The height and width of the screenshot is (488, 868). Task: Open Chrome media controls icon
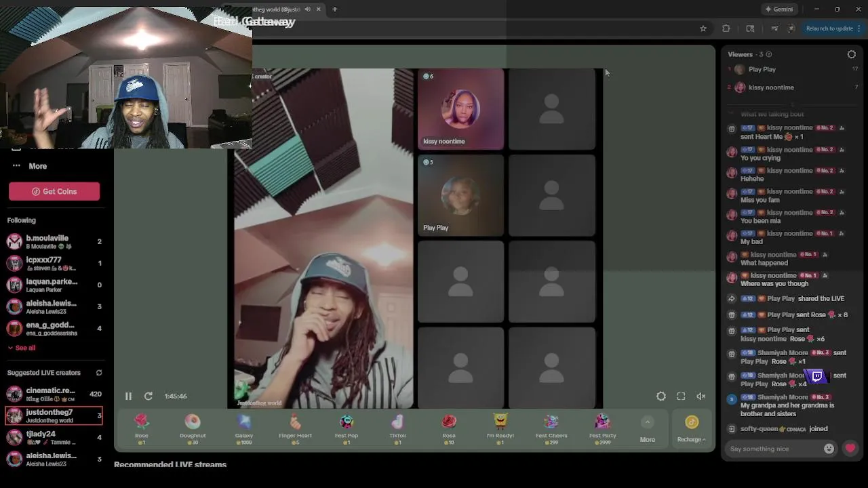click(x=774, y=28)
